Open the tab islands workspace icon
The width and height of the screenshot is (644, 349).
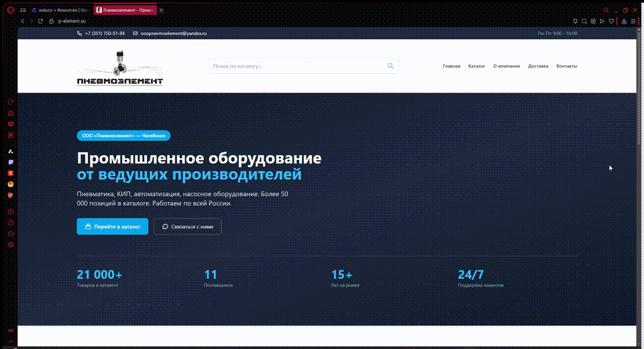point(23,10)
